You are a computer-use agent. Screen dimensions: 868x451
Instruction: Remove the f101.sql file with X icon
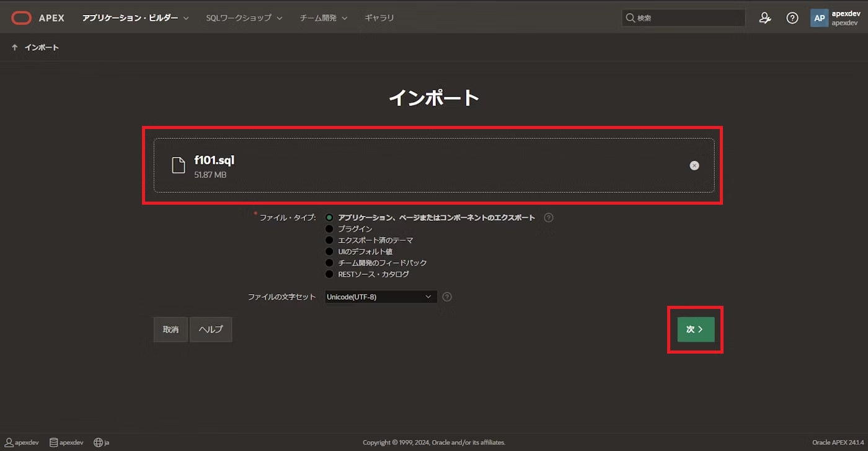coord(694,166)
